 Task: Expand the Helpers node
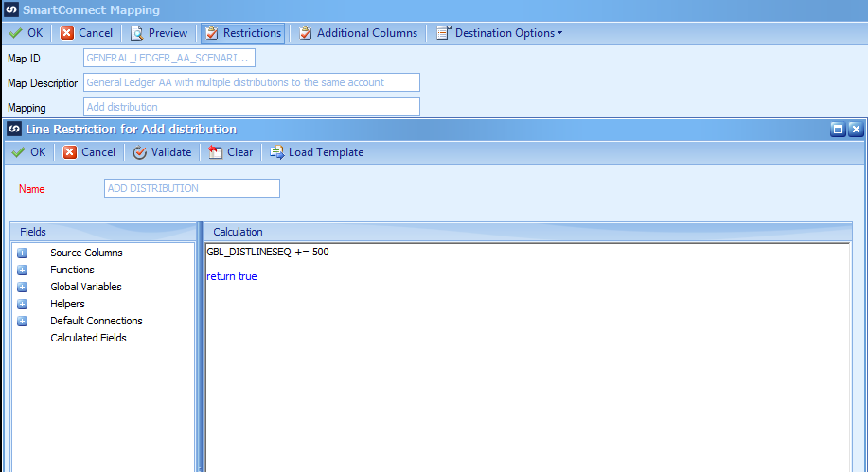(x=22, y=305)
